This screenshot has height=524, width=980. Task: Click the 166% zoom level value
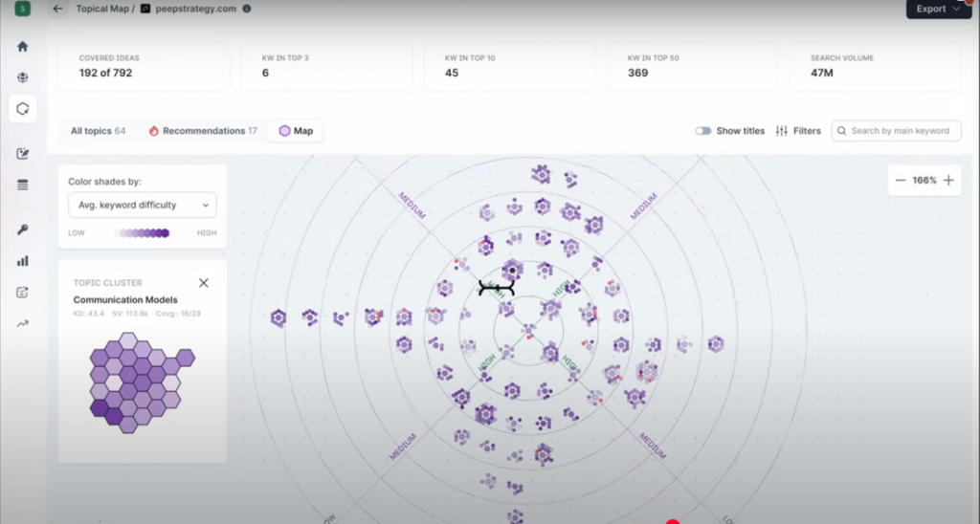pos(924,181)
